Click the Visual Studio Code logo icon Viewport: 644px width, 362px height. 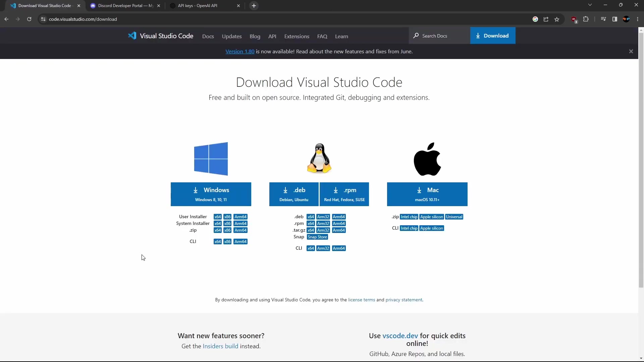click(132, 36)
